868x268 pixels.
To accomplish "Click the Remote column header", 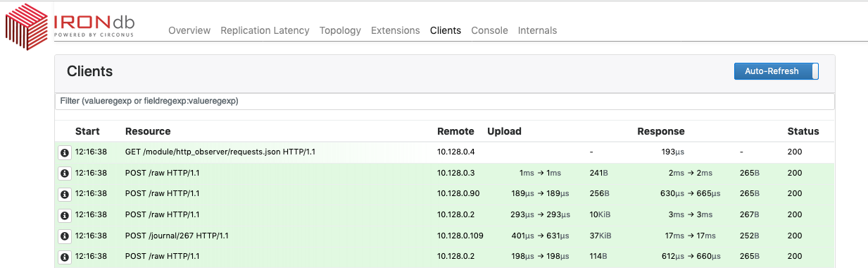I will click(x=455, y=131).
